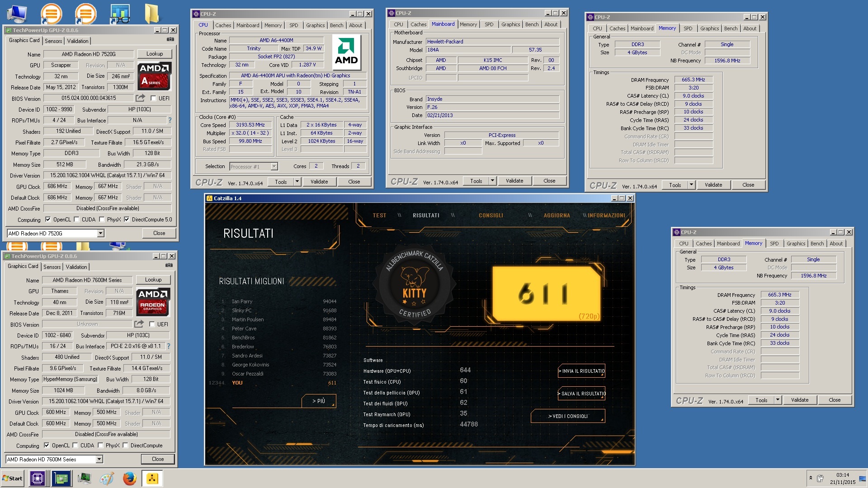Click the camera screenshot icon in top GPU-Z window
Viewport: 868px width, 488px height.
170,40
